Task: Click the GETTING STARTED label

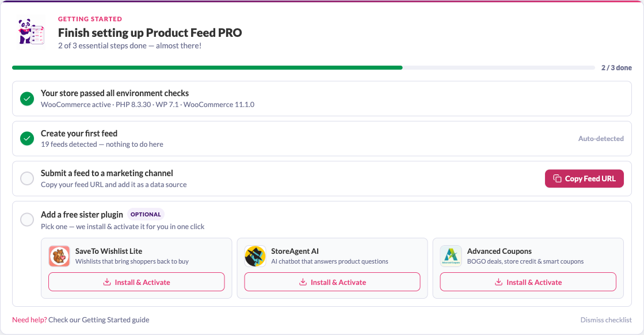Action: pyautogui.click(x=90, y=19)
